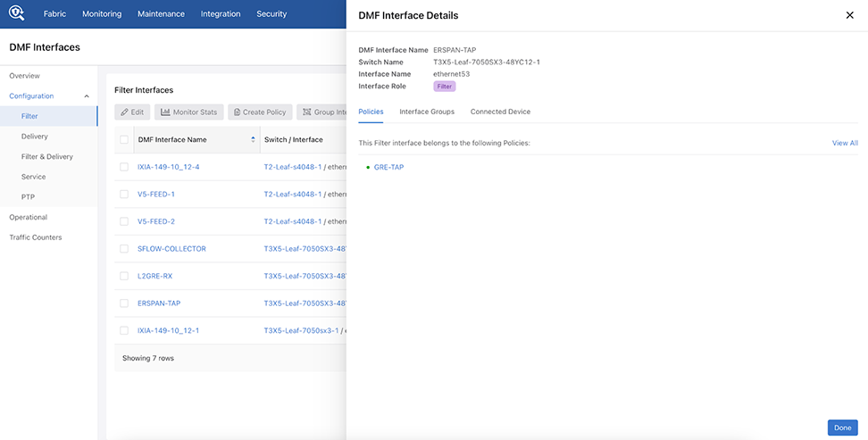This screenshot has height=440, width=868.
Task: Open the Maintenance top navigation menu
Action: coord(161,14)
